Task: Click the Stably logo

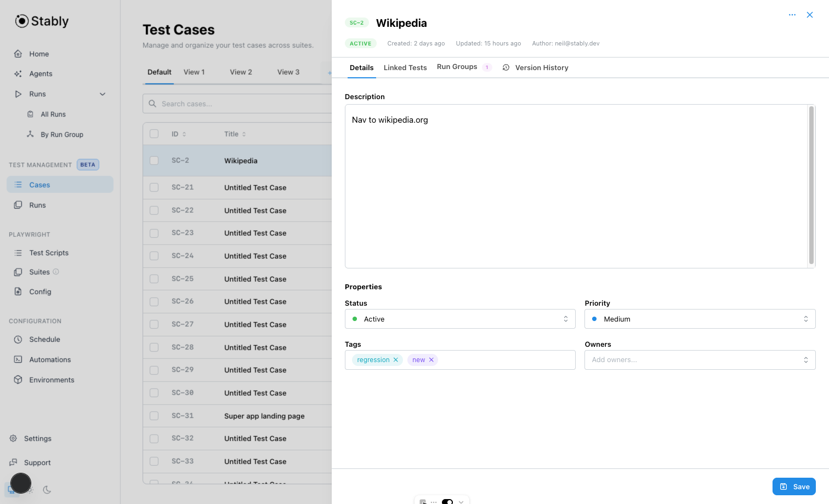Action: point(41,21)
